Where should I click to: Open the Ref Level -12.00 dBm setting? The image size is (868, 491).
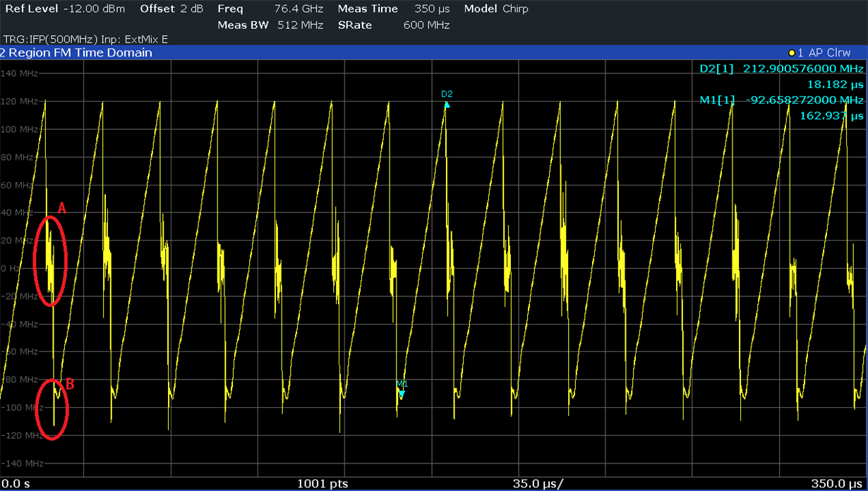tap(65, 9)
